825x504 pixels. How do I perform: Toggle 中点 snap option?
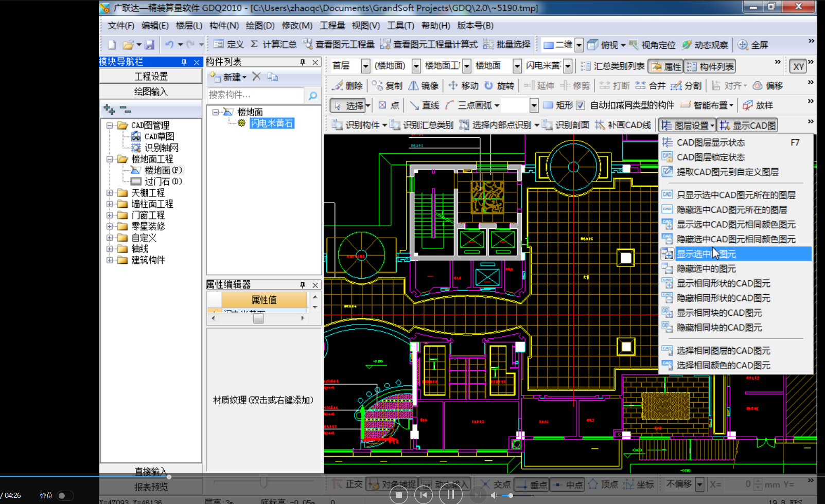(x=568, y=484)
